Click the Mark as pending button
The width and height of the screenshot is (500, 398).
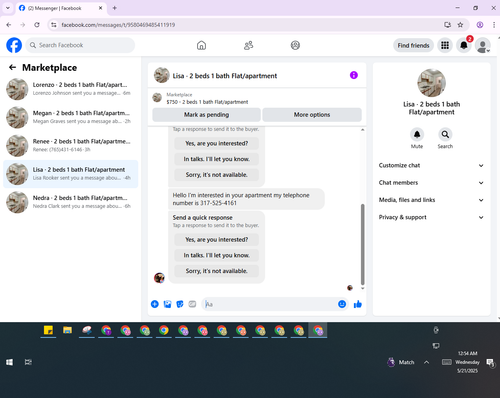tap(206, 115)
